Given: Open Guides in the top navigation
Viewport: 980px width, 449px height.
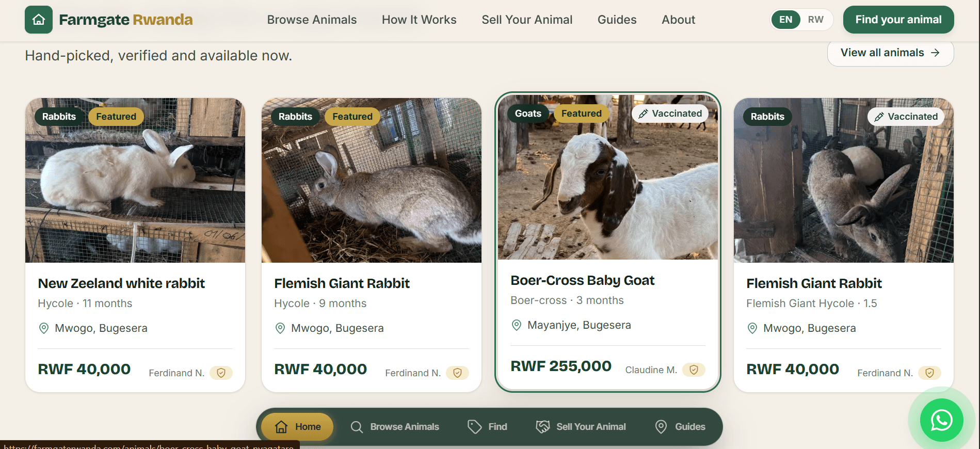Looking at the screenshot, I should (617, 20).
